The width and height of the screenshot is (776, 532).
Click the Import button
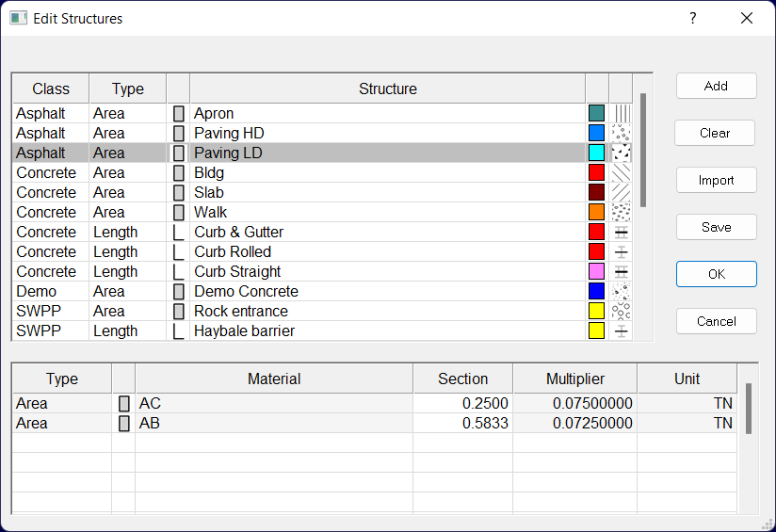pyautogui.click(x=716, y=180)
